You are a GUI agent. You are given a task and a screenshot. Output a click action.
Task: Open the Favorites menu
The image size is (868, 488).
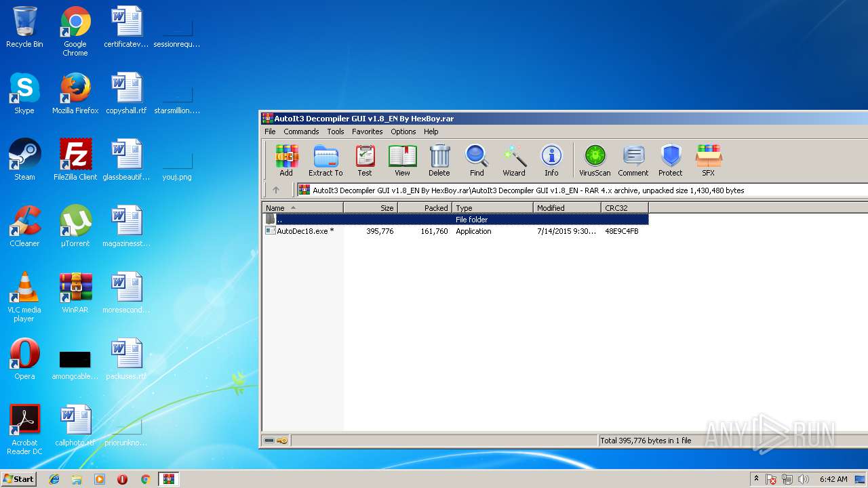[x=368, y=131]
